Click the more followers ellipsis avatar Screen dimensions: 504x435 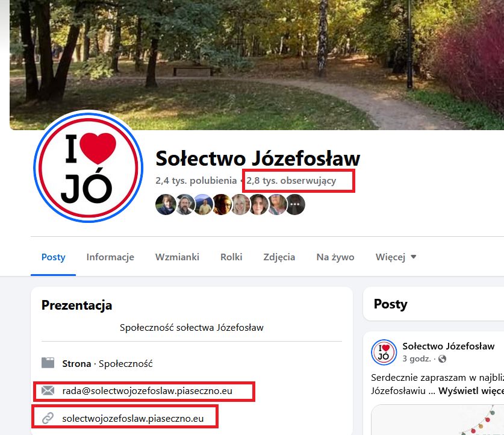coord(294,204)
